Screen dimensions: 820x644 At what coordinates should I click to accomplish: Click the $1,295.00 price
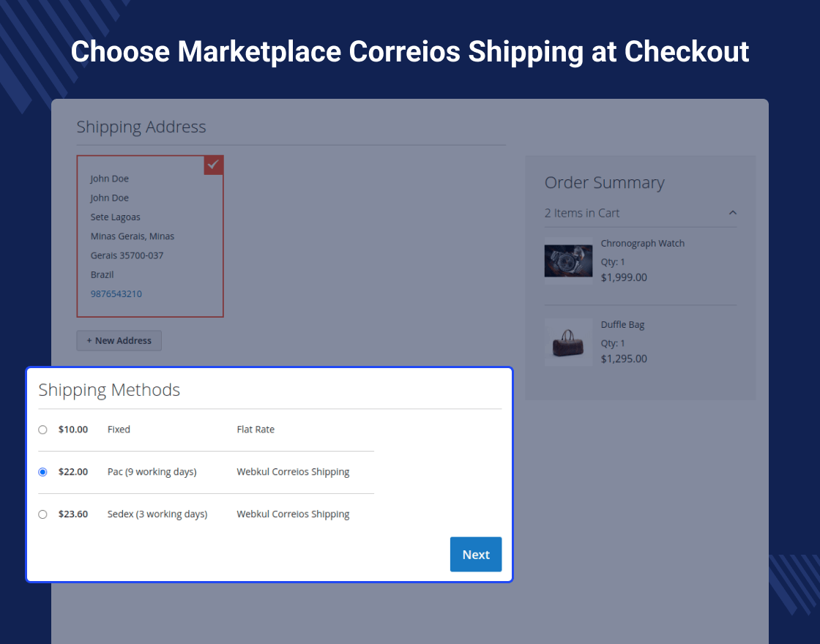[x=623, y=359]
